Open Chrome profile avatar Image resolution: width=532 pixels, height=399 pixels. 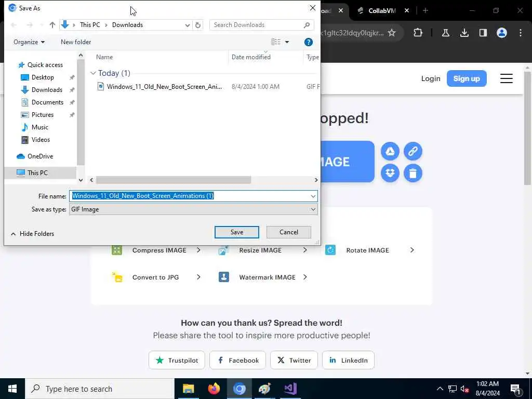[502, 33]
